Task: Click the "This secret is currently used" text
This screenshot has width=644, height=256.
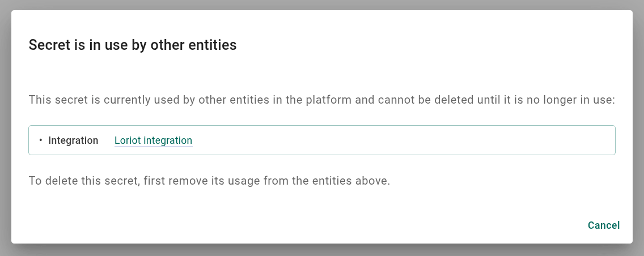Action: pos(91,101)
